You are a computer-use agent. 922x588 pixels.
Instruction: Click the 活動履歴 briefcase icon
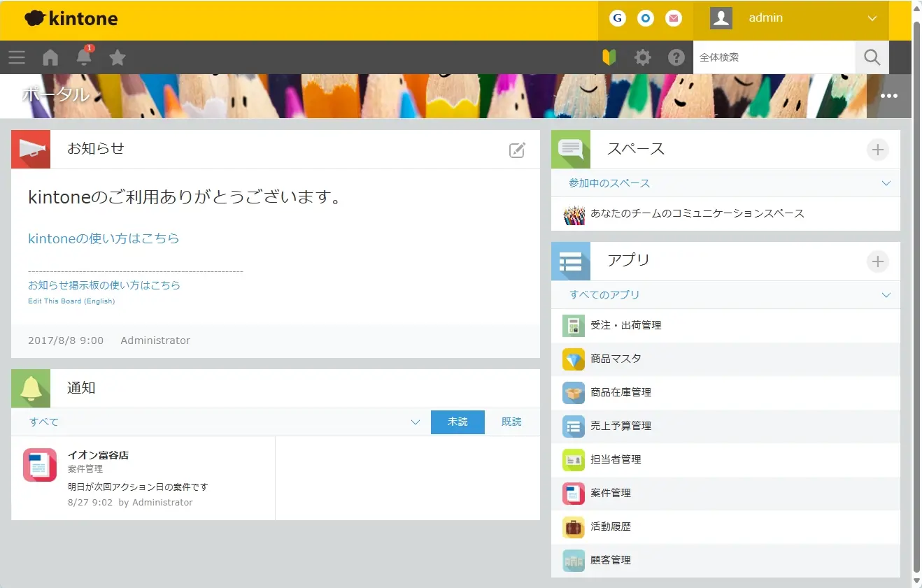(x=574, y=527)
